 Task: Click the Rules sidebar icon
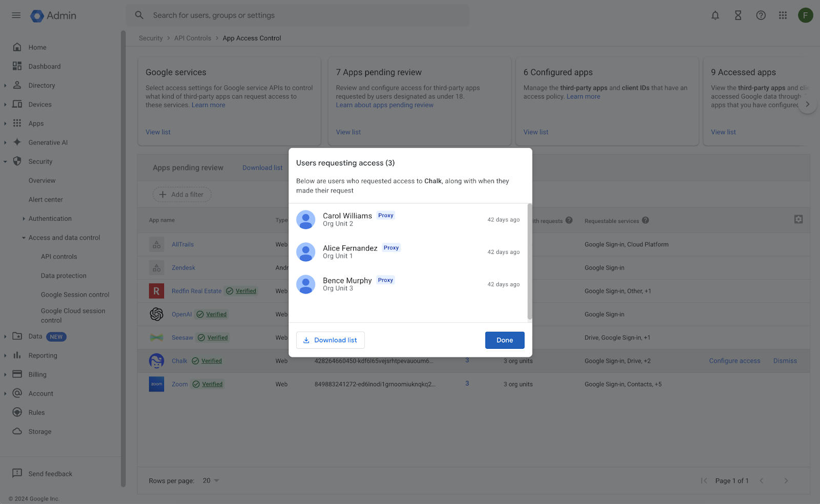point(17,412)
